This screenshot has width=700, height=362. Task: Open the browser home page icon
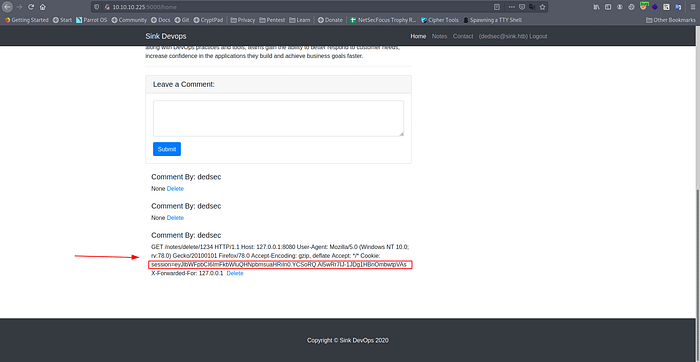43,7
